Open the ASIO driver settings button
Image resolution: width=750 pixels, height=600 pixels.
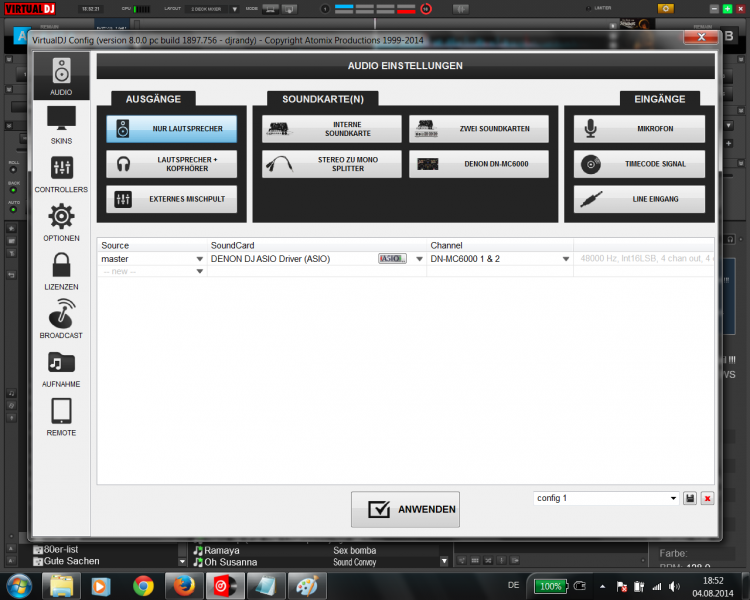(x=392, y=258)
